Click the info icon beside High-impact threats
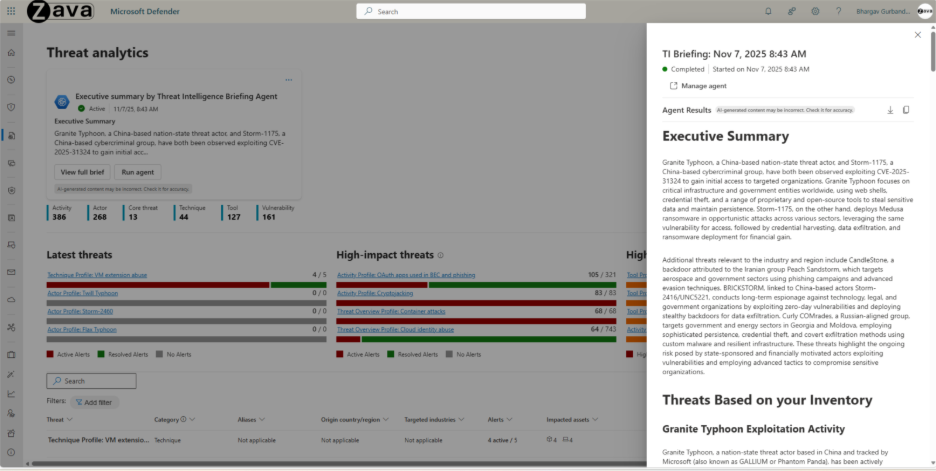 click(441, 255)
